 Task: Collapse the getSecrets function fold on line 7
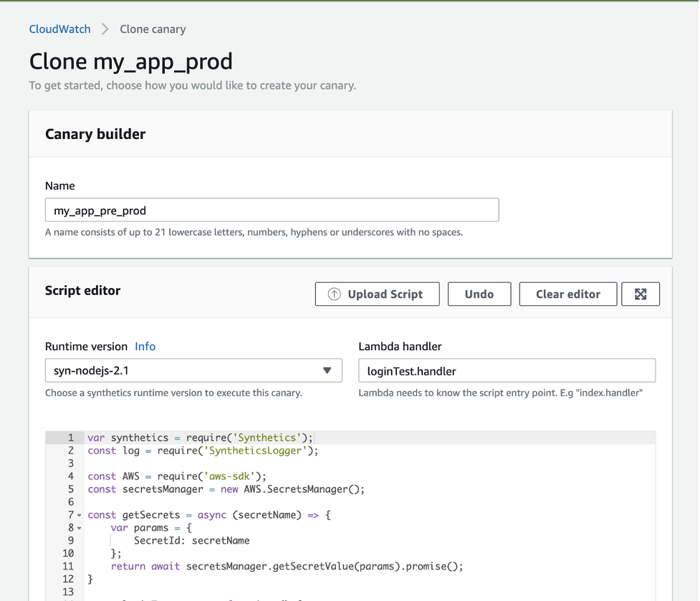pyautogui.click(x=78, y=514)
